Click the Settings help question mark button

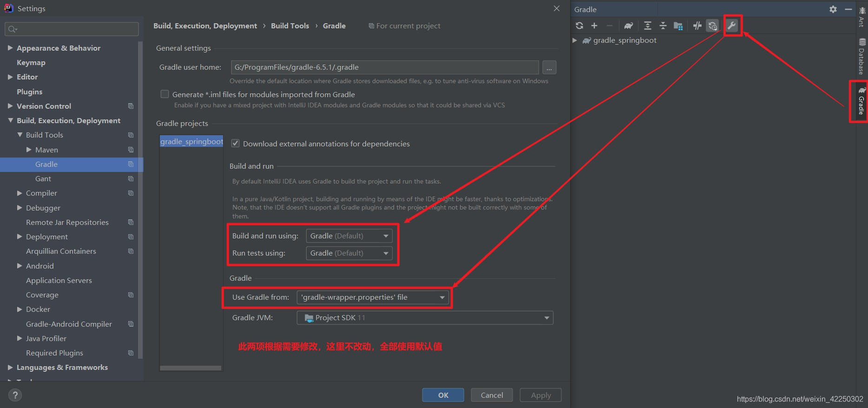pyautogui.click(x=15, y=395)
